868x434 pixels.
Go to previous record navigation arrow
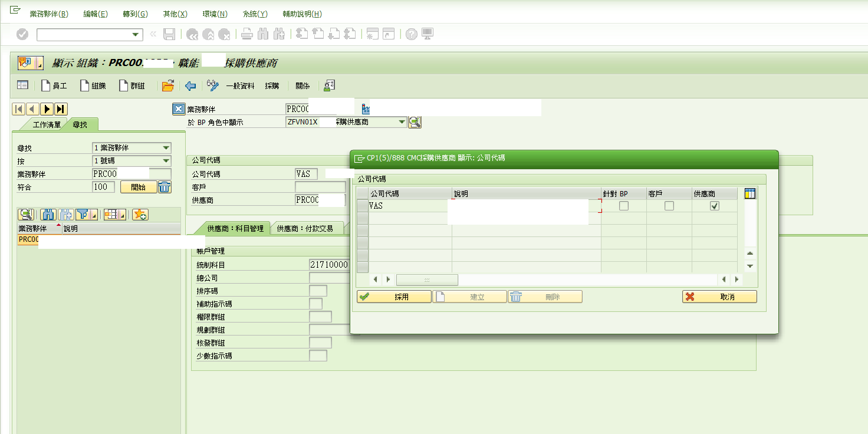(32, 108)
